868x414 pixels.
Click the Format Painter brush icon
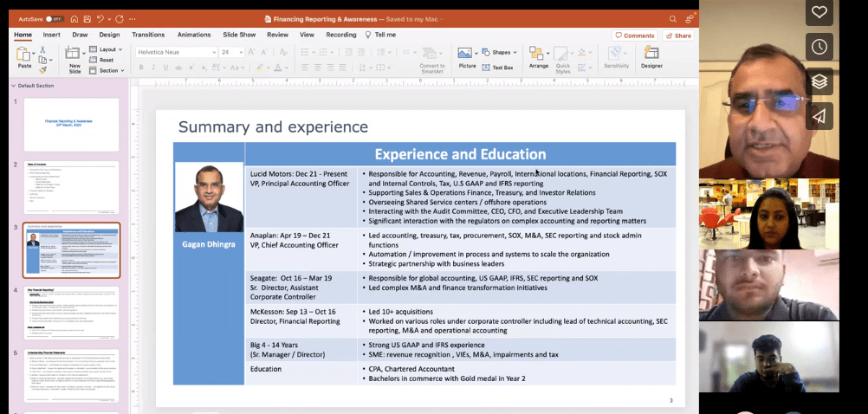pos(42,70)
